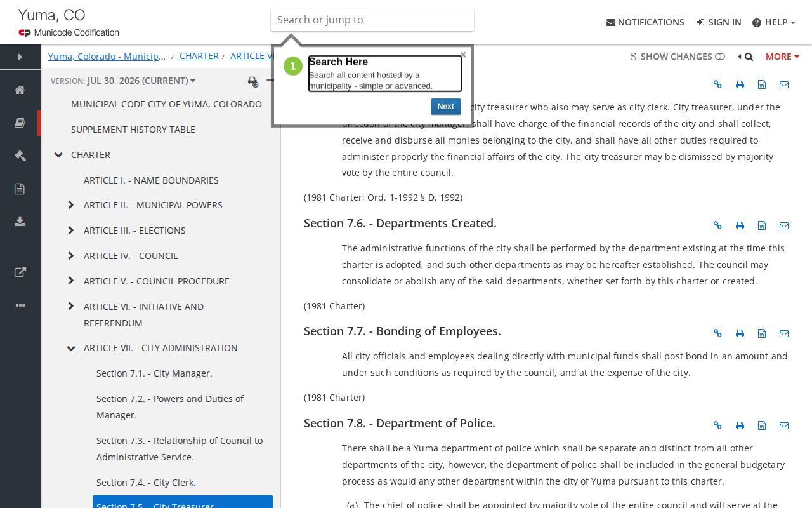Screen dimensions: 812x508
Task: Download Section 7.7 as Word document
Action: coord(762,333)
